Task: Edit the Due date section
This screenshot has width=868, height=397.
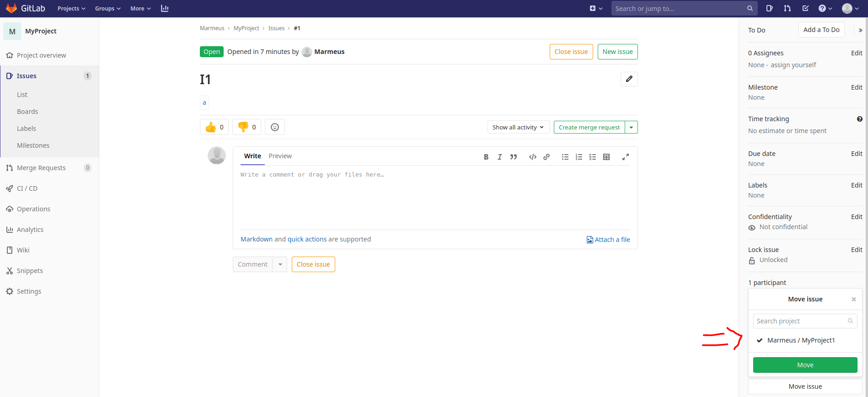Action: 857,154
